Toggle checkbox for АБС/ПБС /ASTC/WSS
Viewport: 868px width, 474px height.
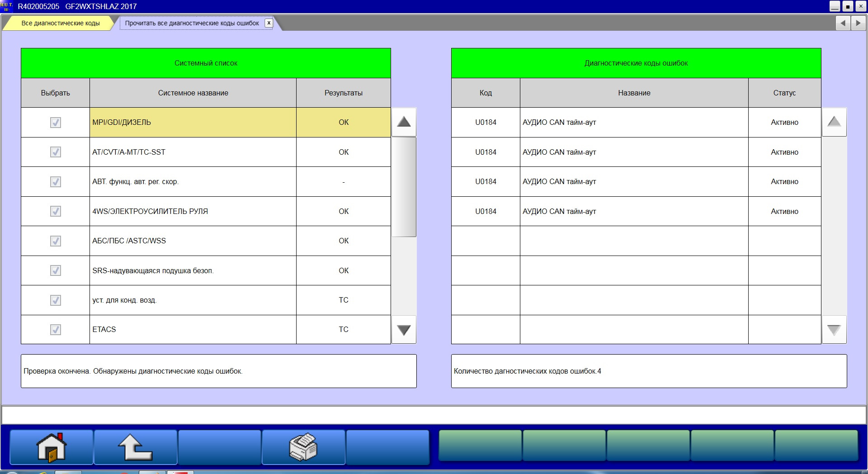pyautogui.click(x=56, y=241)
